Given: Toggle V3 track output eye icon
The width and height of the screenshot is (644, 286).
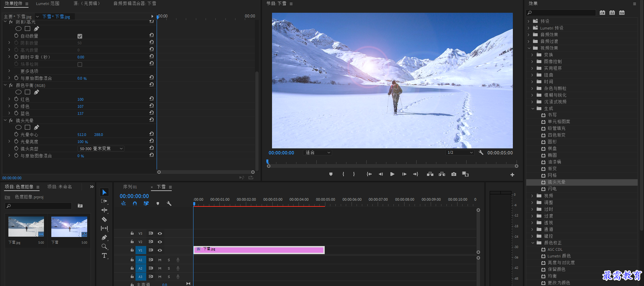Looking at the screenshot, I should click(x=160, y=233).
